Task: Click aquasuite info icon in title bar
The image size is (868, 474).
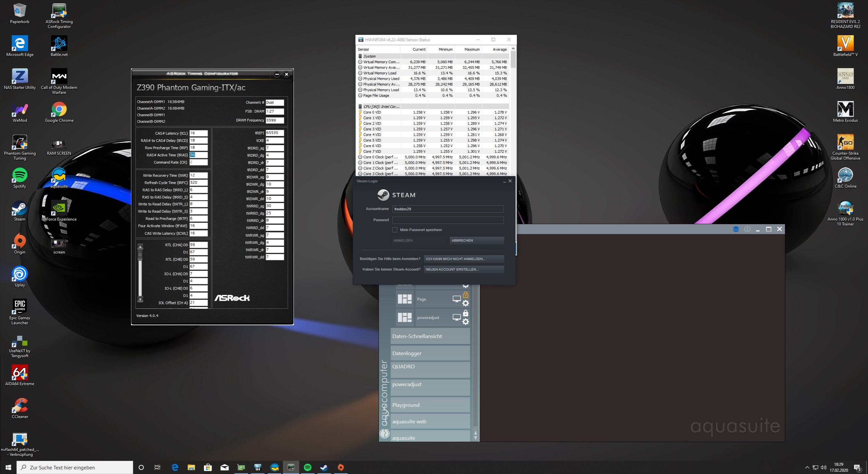Action: pyautogui.click(x=747, y=229)
